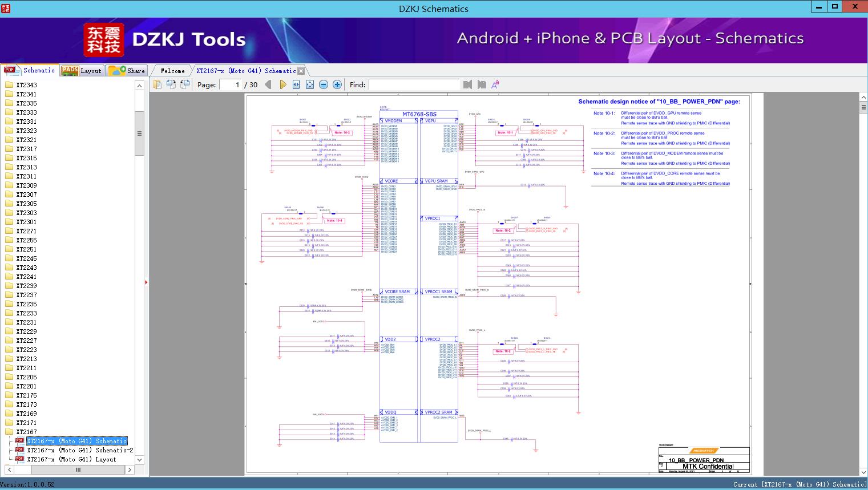This screenshot has height=490, width=868.
Task: Go to the next page arrow
Action: click(x=282, y=84)
